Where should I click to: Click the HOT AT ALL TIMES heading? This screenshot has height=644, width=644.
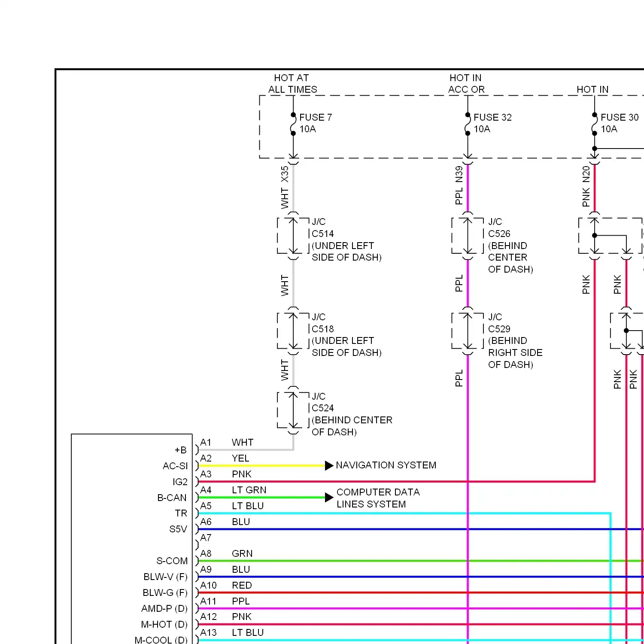click(x=293, y=84)
